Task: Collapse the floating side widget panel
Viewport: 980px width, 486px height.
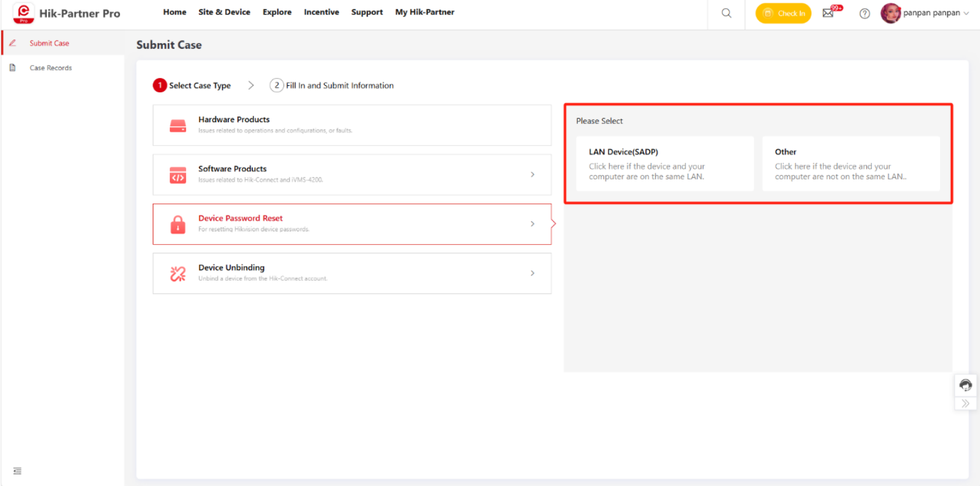Action: point(965,402)
